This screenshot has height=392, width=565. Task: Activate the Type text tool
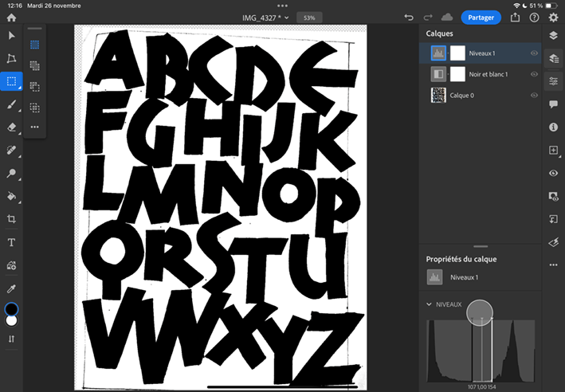(11, 242)
